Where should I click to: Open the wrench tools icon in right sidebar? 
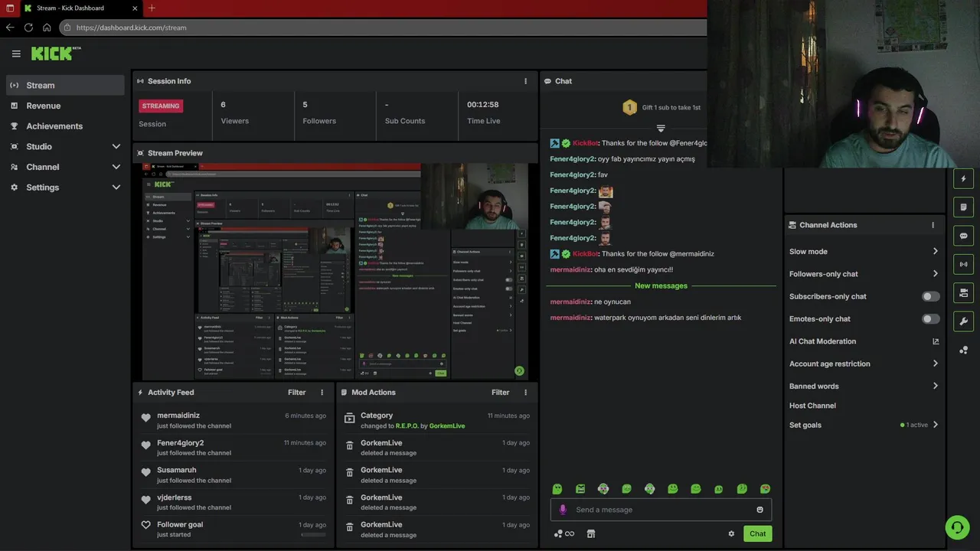click(963, 321)
